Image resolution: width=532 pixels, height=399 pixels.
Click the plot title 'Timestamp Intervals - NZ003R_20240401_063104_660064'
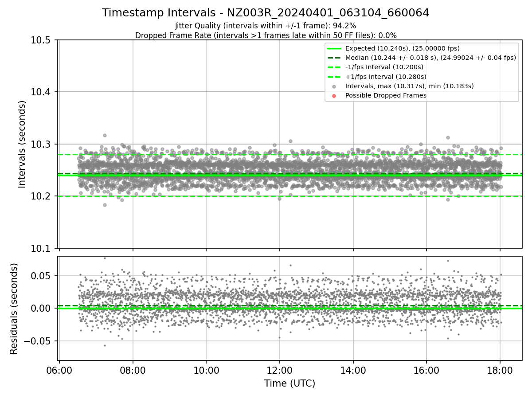click(266, 13)
